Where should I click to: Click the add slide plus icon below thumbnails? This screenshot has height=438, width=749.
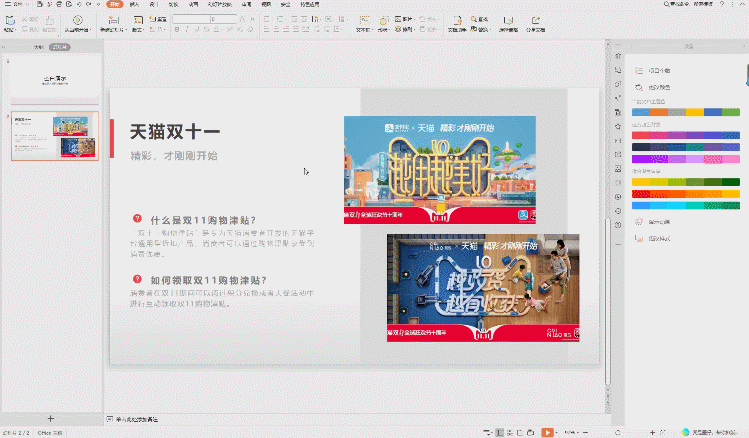click(51, 417)
